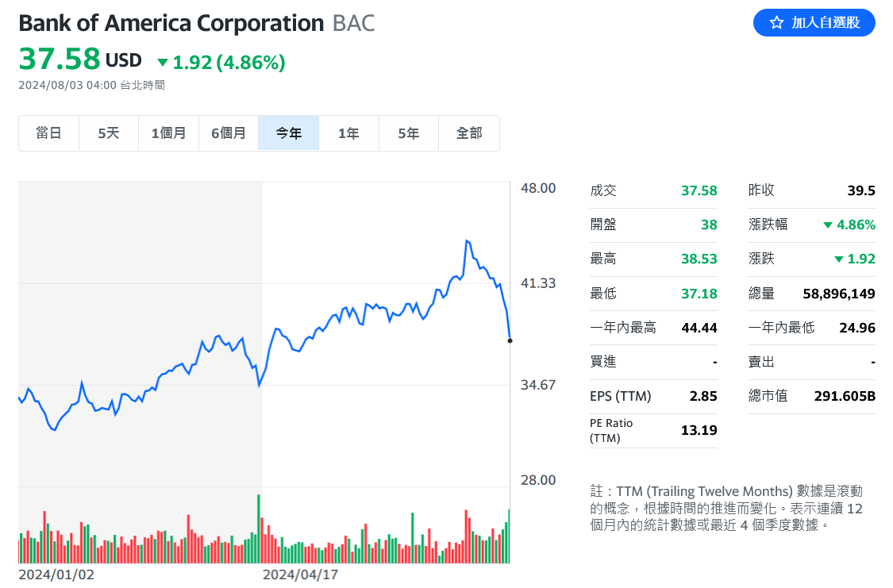Click the Bank of America Corporation title

[171, 23]
